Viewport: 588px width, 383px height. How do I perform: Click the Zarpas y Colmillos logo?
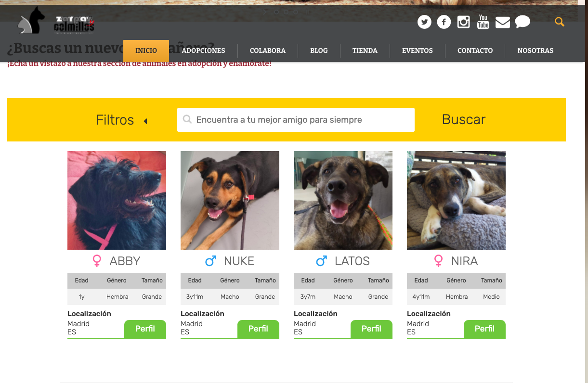pyautogui.click(x=56, y=21)
